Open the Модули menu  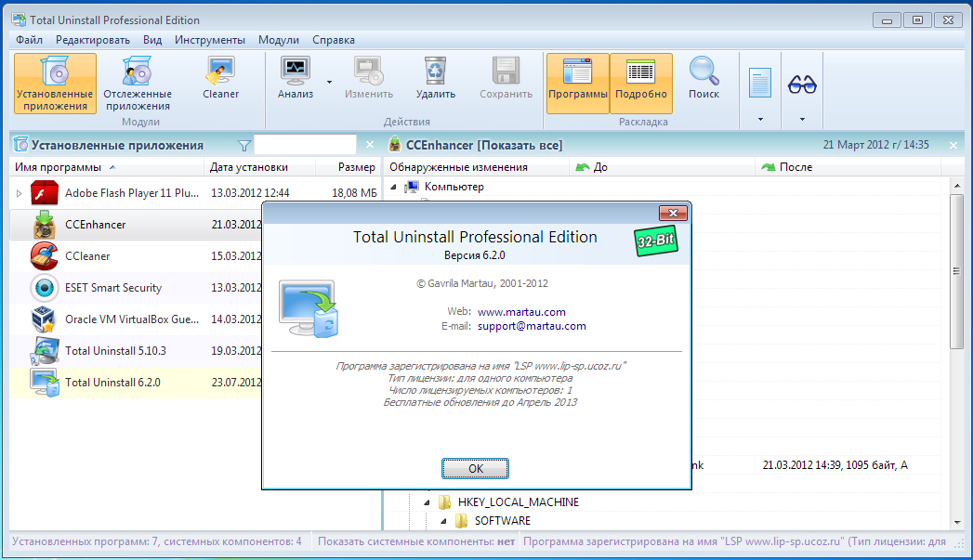(279, 40)
